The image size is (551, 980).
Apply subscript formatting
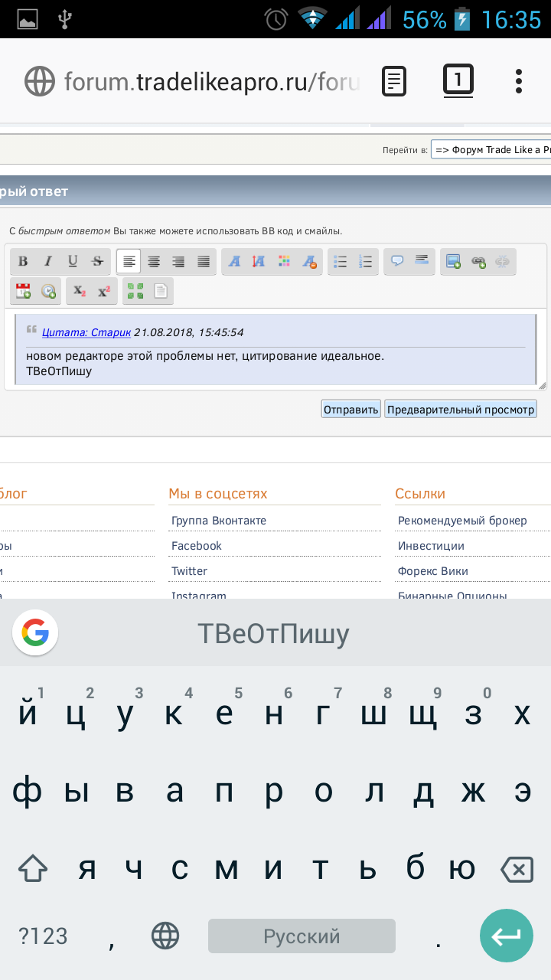click(x=80, y=291)
